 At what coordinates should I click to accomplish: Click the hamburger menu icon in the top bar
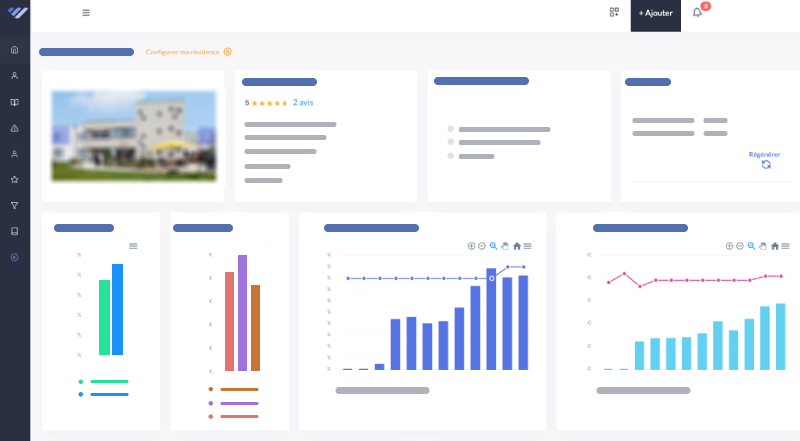coord(86,13)
